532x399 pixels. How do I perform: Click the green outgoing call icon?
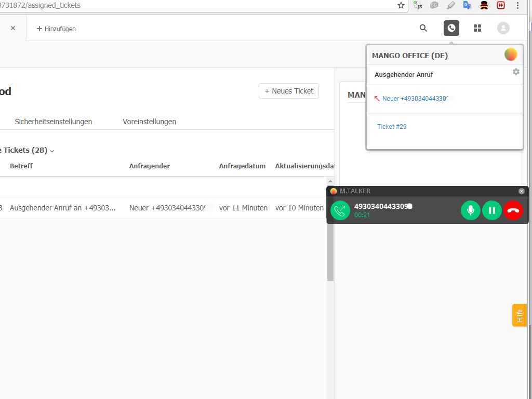(x=340, y=210)
